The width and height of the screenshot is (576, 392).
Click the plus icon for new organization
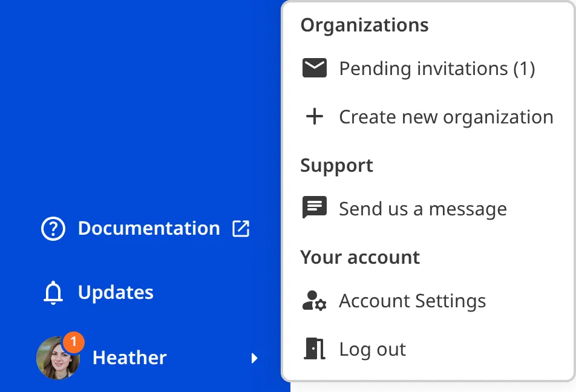315,117
